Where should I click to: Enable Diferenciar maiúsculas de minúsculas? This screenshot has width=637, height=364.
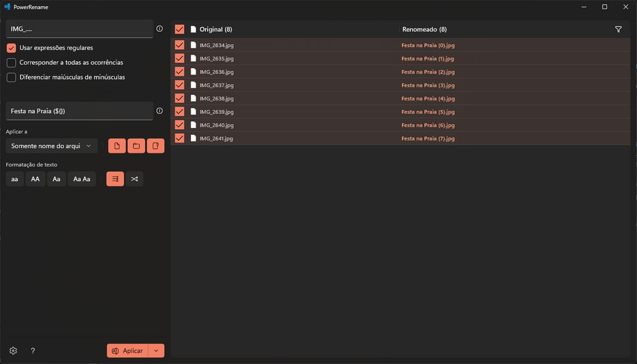(x=11, y=77)
